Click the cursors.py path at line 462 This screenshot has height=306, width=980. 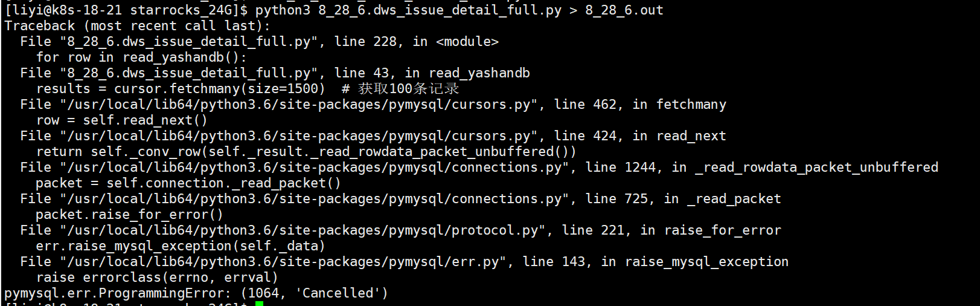pyautogui.click(x=299, y=105)
